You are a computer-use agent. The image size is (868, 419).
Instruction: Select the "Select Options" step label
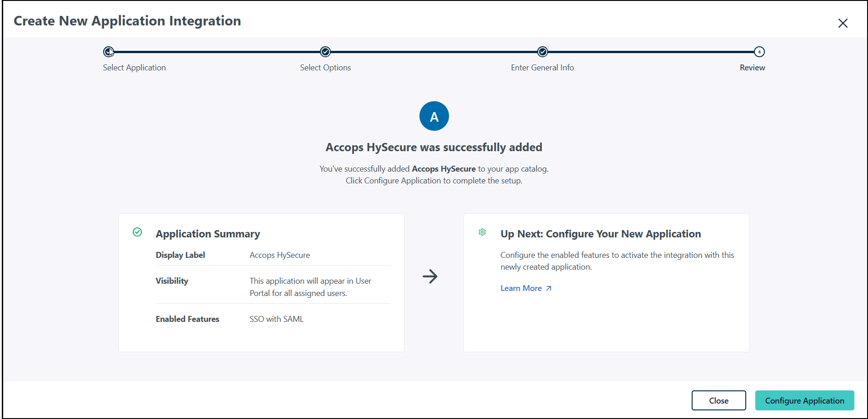pos(325,68)
